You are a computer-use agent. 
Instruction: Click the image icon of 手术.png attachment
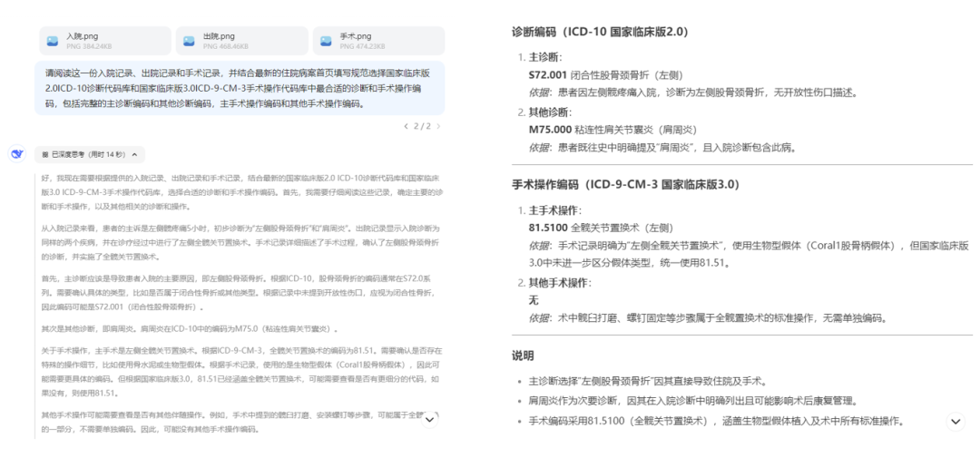[x=327, y=41]
